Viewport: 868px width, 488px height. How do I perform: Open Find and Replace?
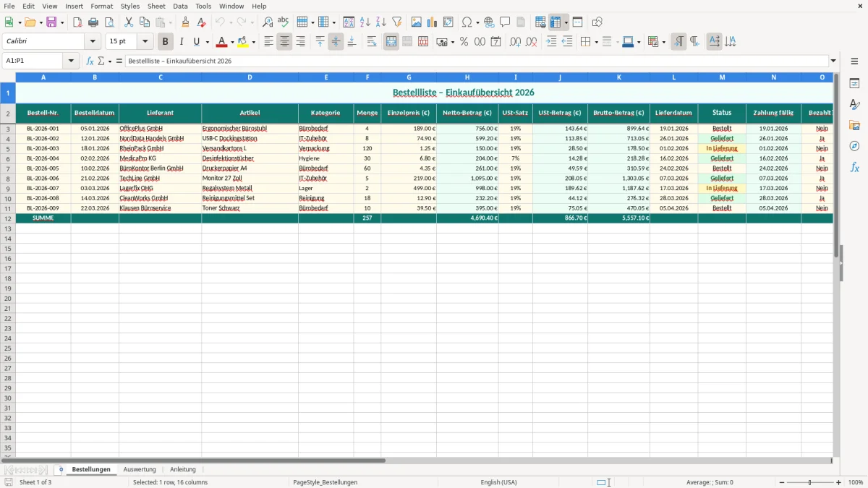pos(268,22)
